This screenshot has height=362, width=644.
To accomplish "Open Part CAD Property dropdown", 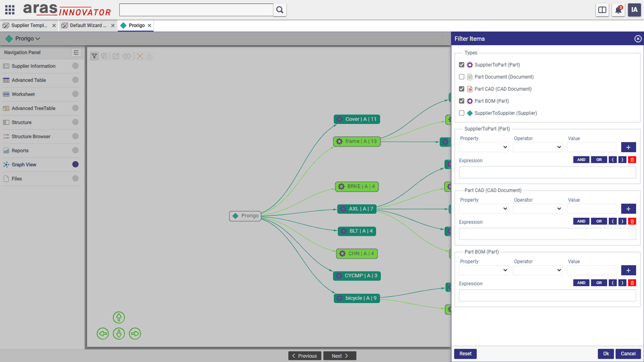I will click(x=484, y=209).
